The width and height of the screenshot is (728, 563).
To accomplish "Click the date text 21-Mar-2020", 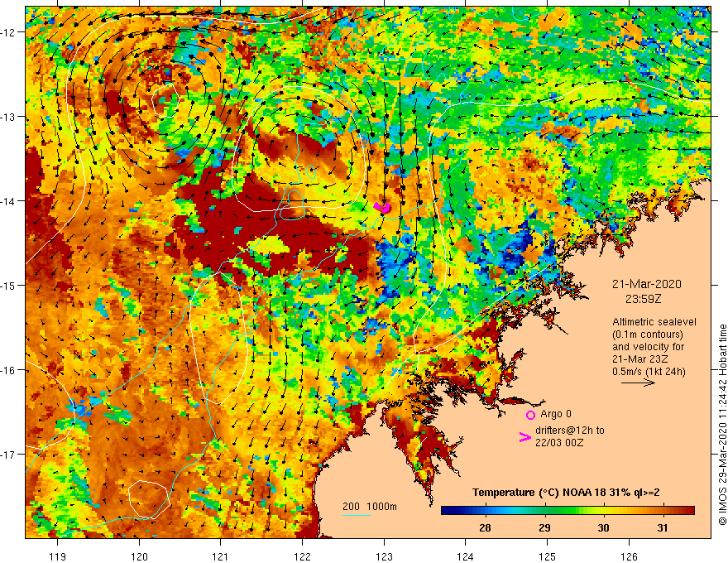I will pyautogui.click(x=646, y=284).
